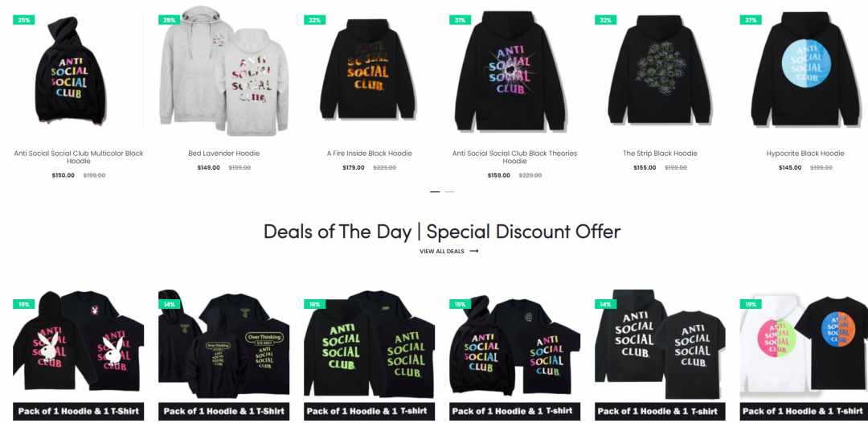Select the Black Theories Hoodie product image
The height and width of the screenshot is (423, 868).
coord(515,72)
